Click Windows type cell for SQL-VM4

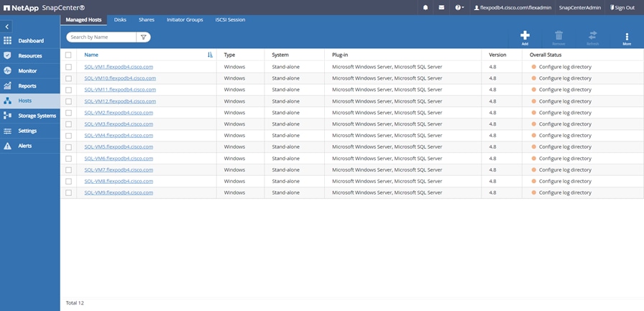pyautogui.click(x=234, y=136)
